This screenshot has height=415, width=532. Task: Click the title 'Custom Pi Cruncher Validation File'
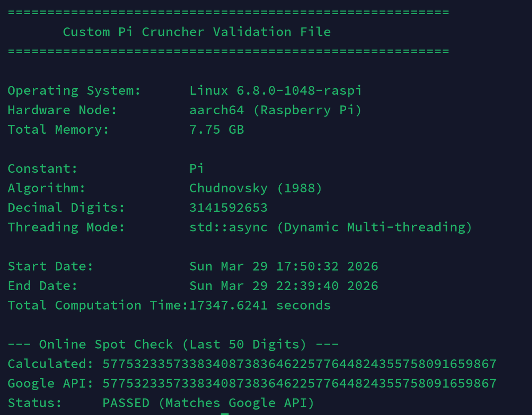coord(197,32)
